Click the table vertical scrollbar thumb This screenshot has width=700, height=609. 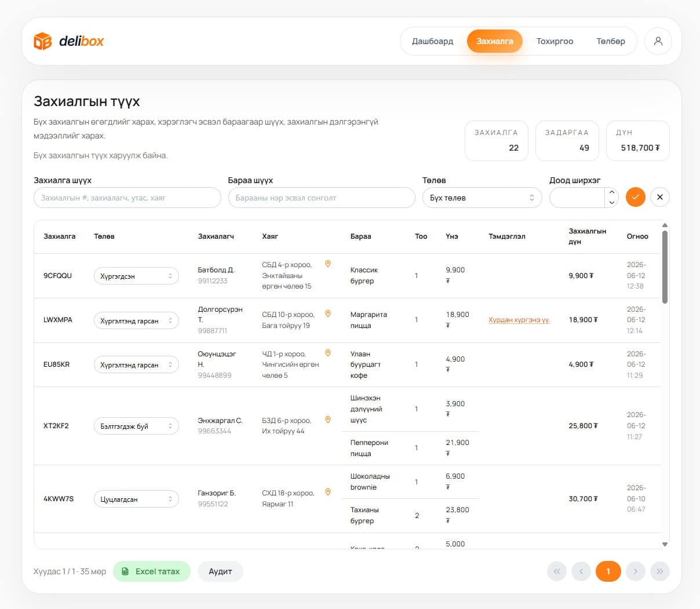[x=665, y=267]
